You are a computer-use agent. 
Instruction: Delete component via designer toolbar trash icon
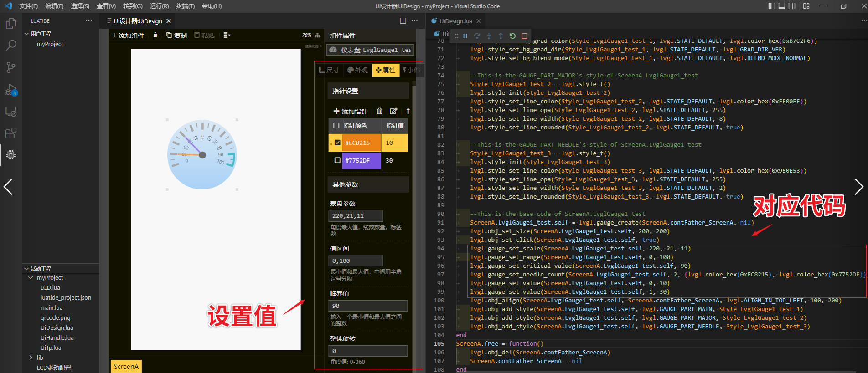click(155, 35)
